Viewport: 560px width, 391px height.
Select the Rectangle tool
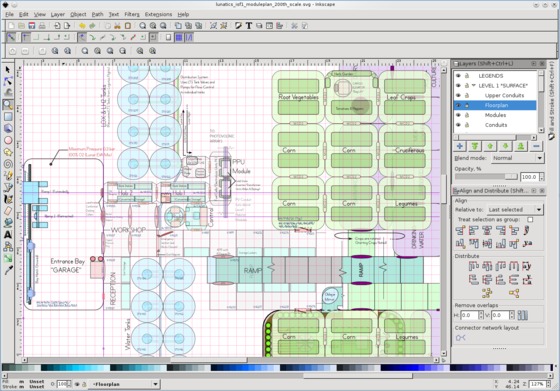coord(8,116)
